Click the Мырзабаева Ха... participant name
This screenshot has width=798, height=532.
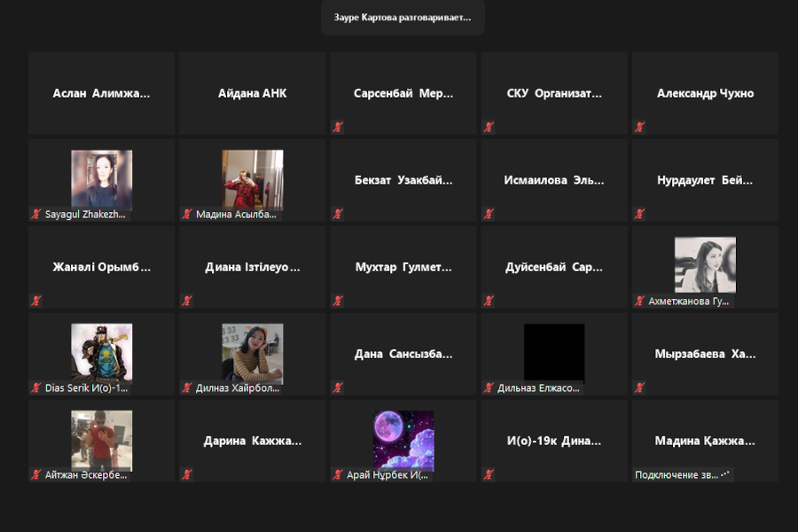706,355
